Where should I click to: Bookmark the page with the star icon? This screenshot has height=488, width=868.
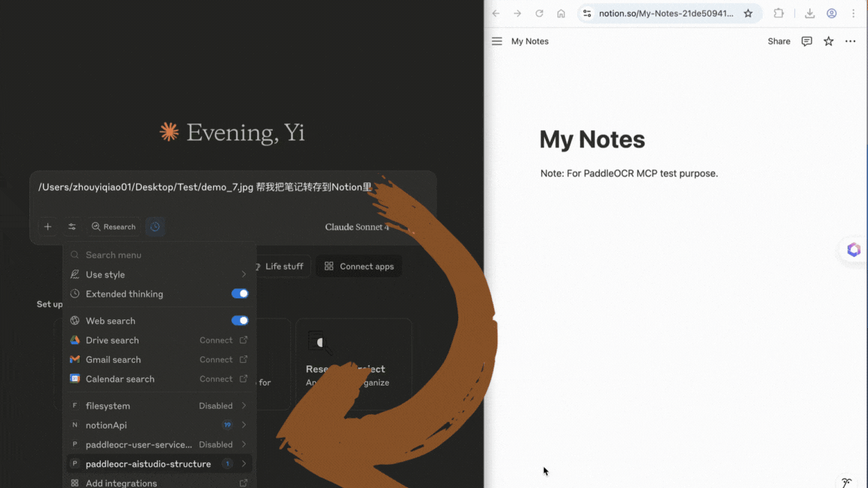[x=748, y=14]
